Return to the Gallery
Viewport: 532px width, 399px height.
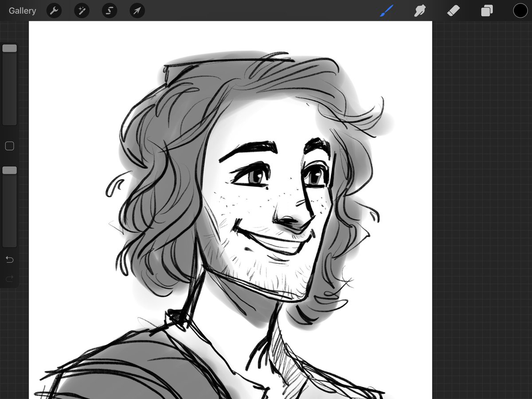(x=22, y=11)
